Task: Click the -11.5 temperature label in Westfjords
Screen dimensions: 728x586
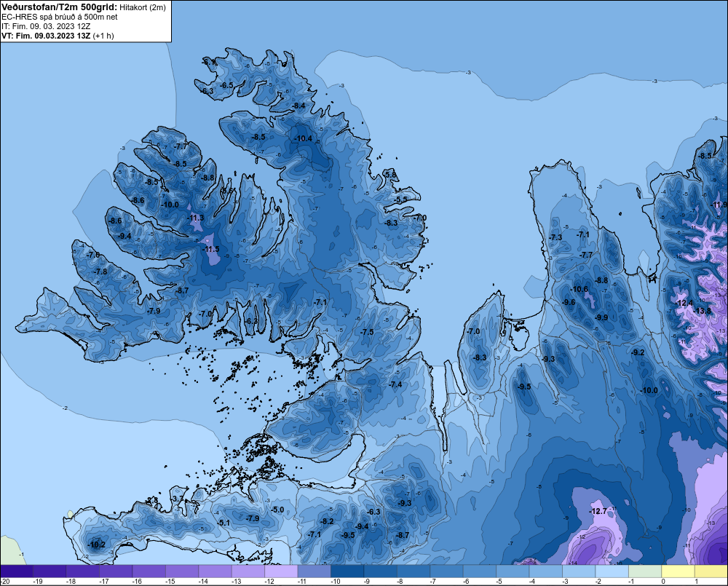Action: [x=211, y=250]
